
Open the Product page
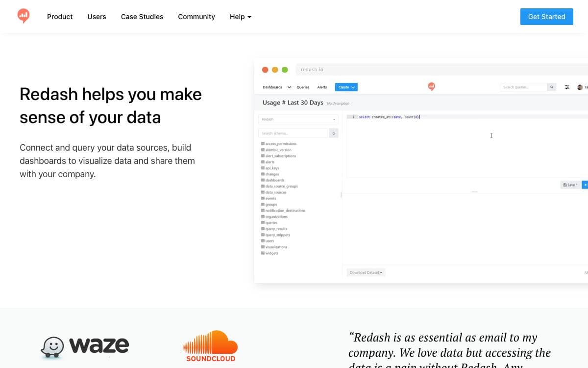(60, 17)
